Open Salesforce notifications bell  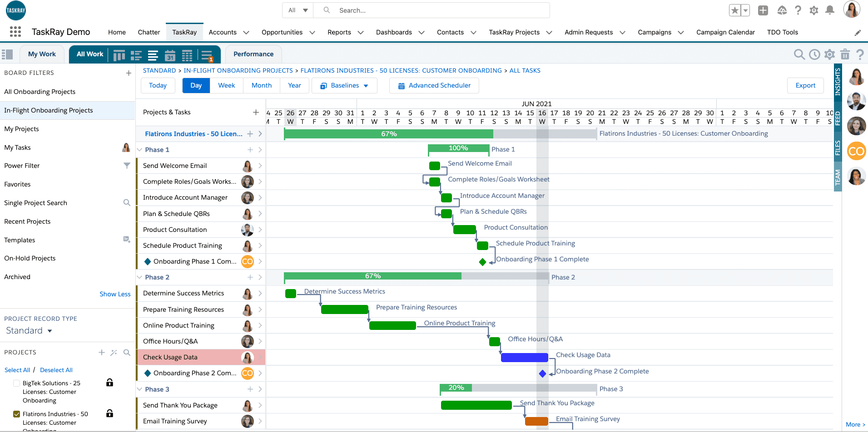(830, 10)
